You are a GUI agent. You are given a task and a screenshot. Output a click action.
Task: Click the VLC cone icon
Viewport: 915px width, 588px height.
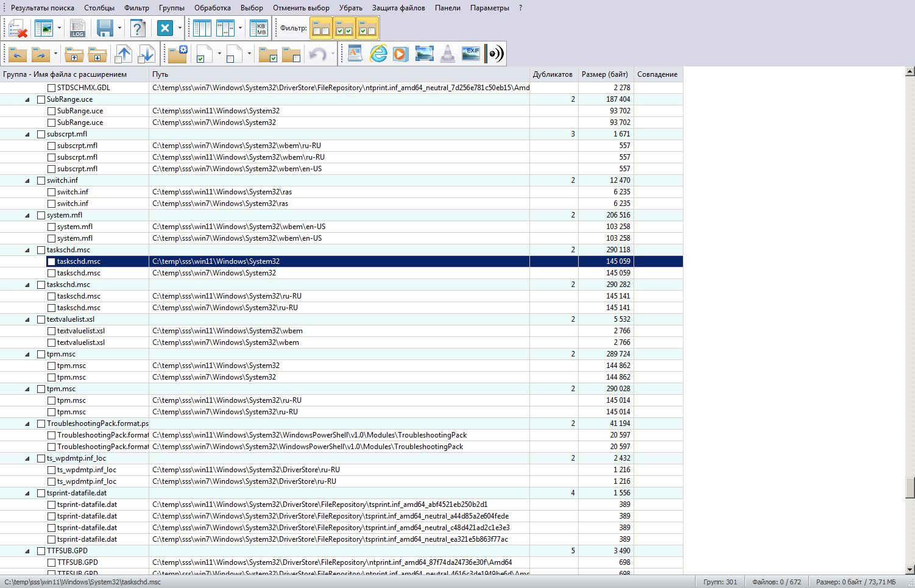click(448, 54)
